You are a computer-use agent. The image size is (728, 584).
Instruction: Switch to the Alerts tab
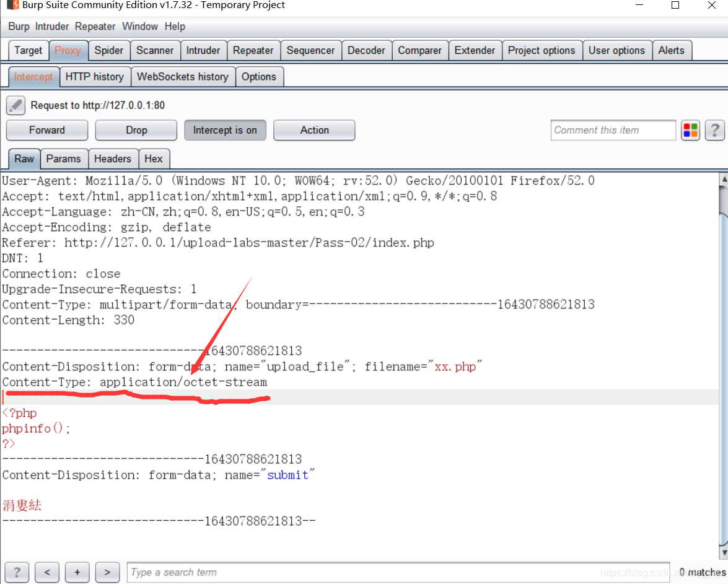672,50
